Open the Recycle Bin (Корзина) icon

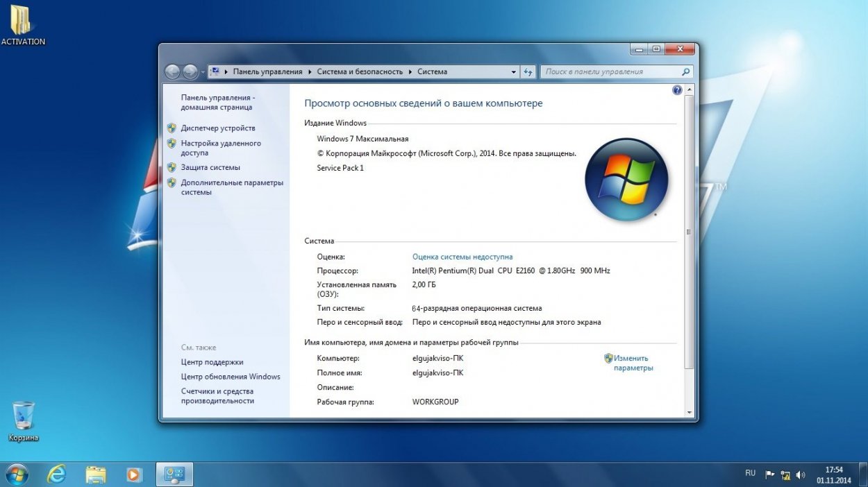click(23, 416)
